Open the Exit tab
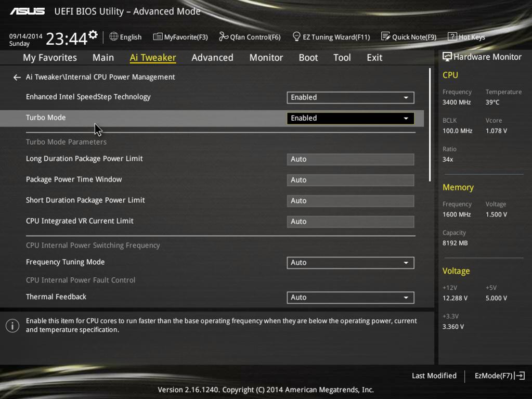The image size is (532, 399). tap(374, 58)
